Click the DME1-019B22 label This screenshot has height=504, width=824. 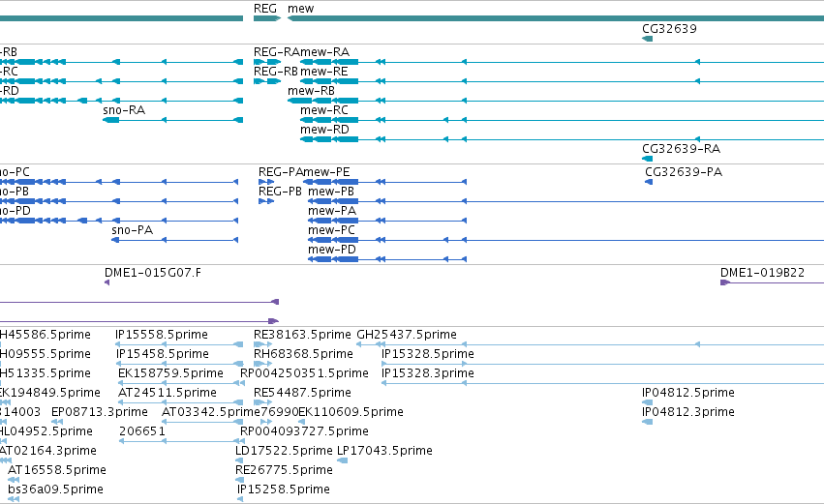point(763,273)
